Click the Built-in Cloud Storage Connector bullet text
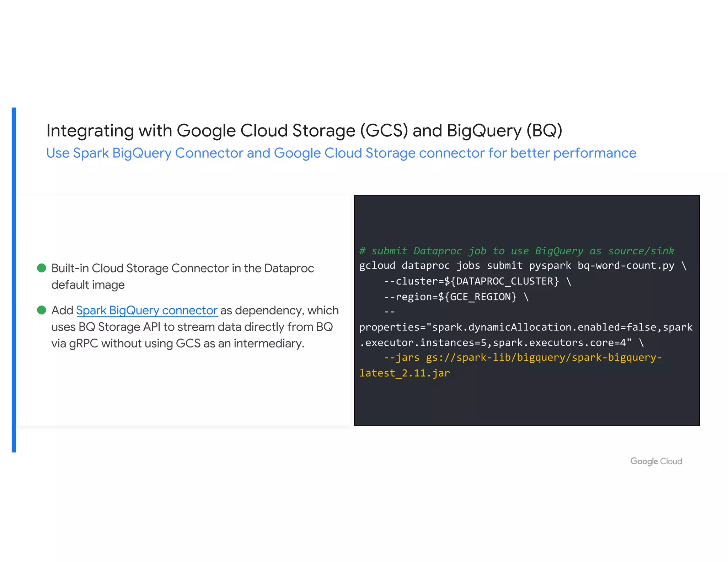The image size is (728, 562). pyautogui.click(x=182, y=268)
